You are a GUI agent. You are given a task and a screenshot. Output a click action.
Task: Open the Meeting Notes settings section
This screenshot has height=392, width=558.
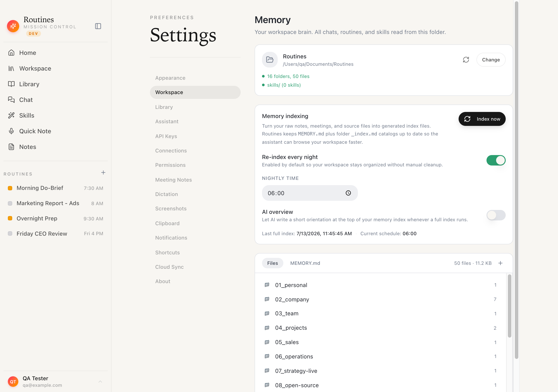pos(195,180)
